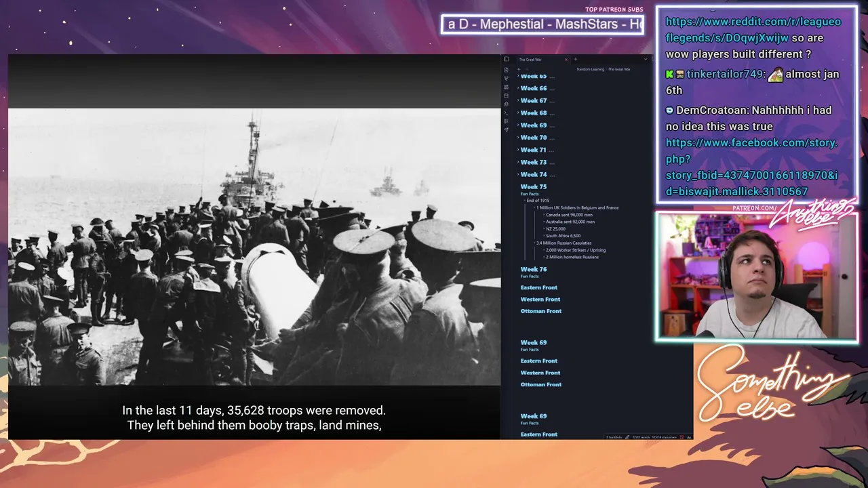Open the tab list dropdown arrow
This screenshot has height=488, width=868.
pos(646,60)
